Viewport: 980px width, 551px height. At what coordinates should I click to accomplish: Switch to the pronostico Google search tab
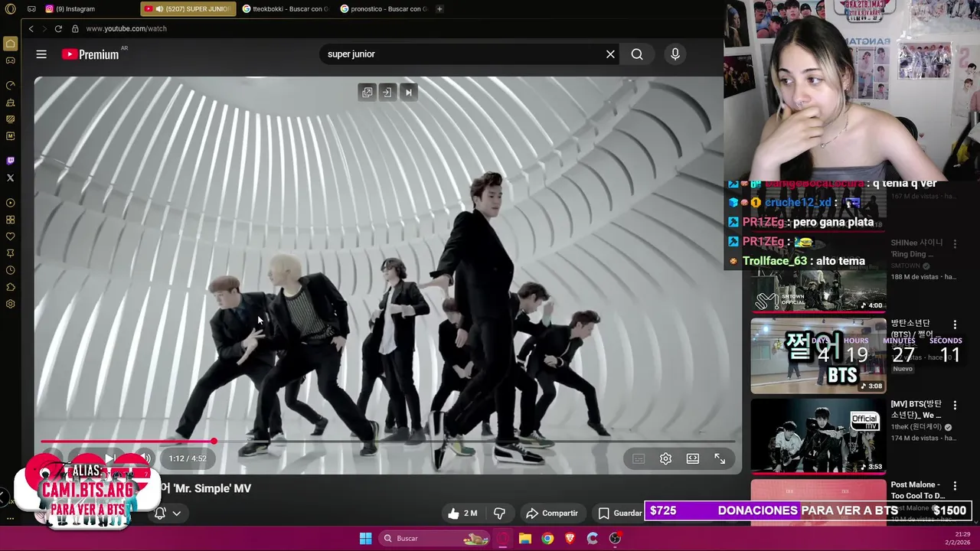pos(384,9)
